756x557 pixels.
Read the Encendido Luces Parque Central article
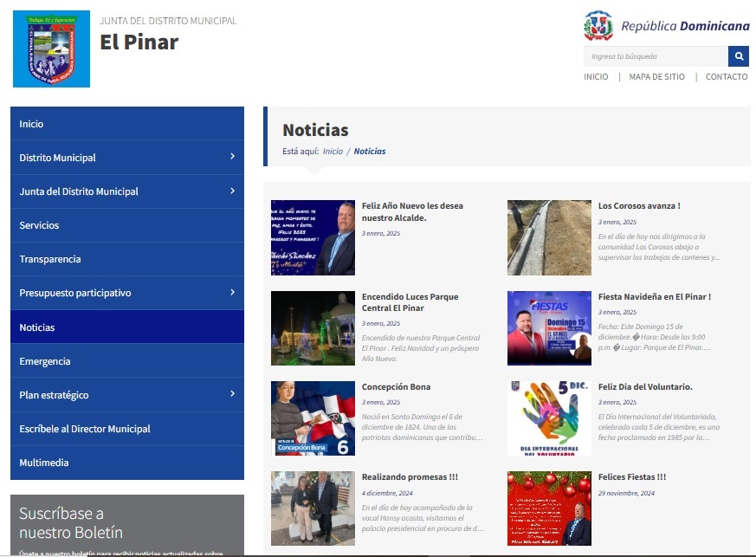click(410, 302)
